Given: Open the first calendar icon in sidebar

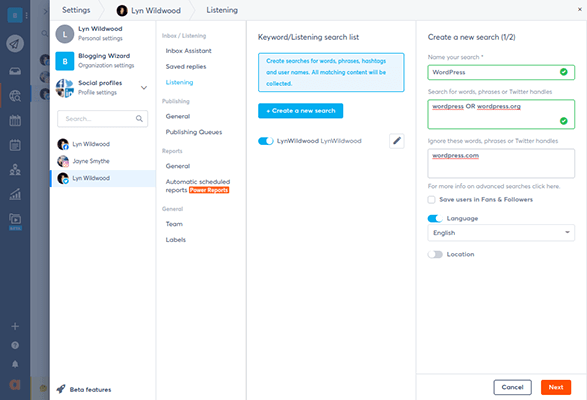Looking at the screenshot, I should pyautogui.click(x=15, y=120).
